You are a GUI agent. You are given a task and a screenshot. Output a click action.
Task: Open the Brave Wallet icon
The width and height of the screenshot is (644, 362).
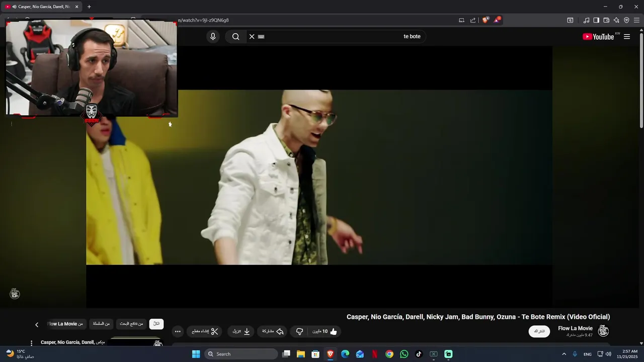coord(606,20)
